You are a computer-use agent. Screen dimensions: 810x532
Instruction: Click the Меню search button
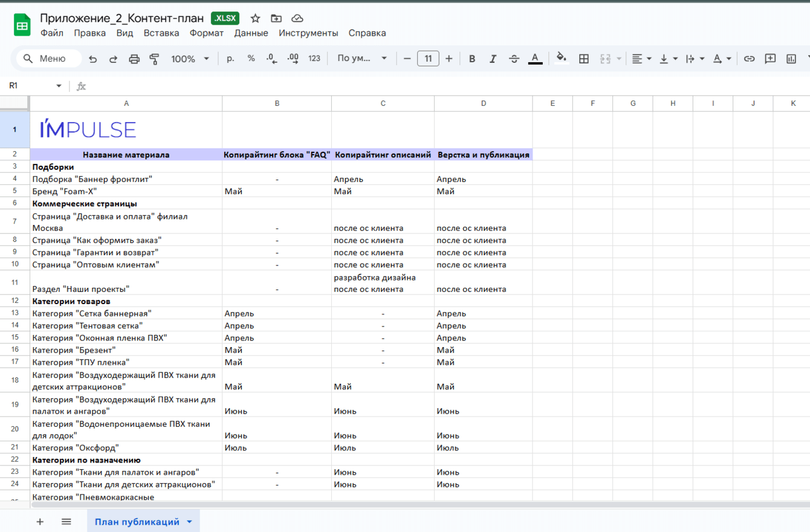coord(45,59)
